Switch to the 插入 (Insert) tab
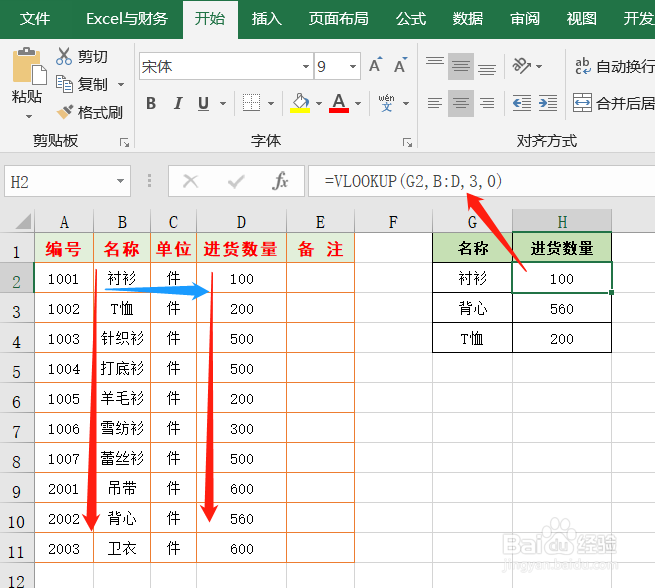655x588 pixels. (x=266, y=18)
